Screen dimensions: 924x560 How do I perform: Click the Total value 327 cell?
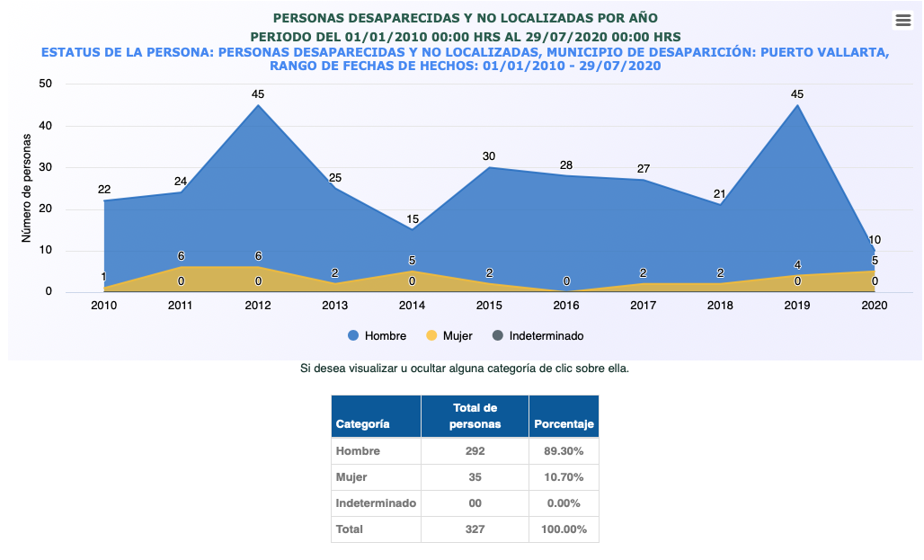coord(475,529)
